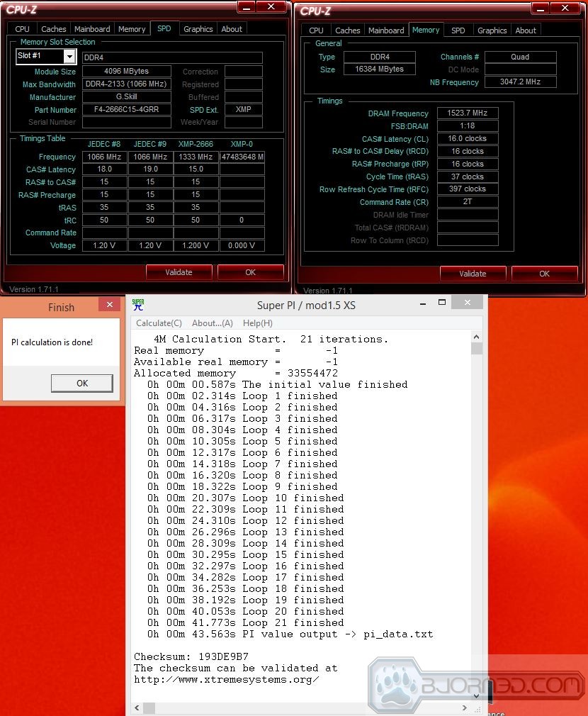
Task: Open SPD tab in right CPU-Z window
Action: click(x=458, y=30)
